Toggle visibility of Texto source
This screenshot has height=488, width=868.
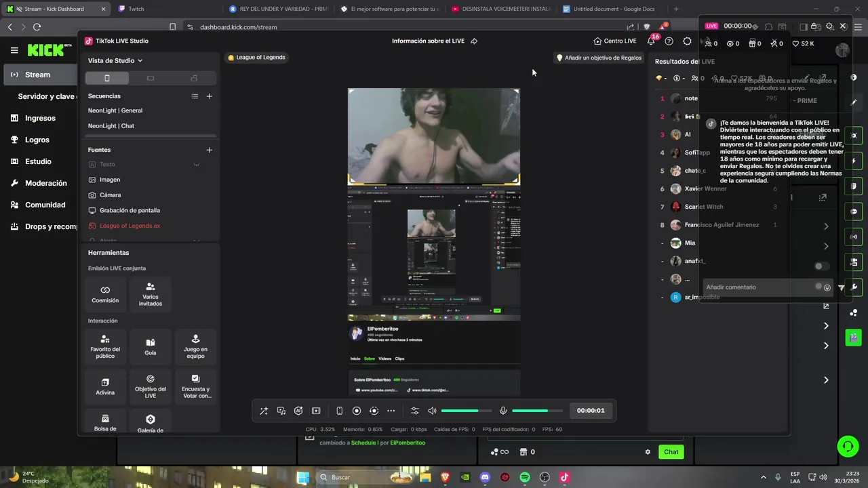coord(197,164)
